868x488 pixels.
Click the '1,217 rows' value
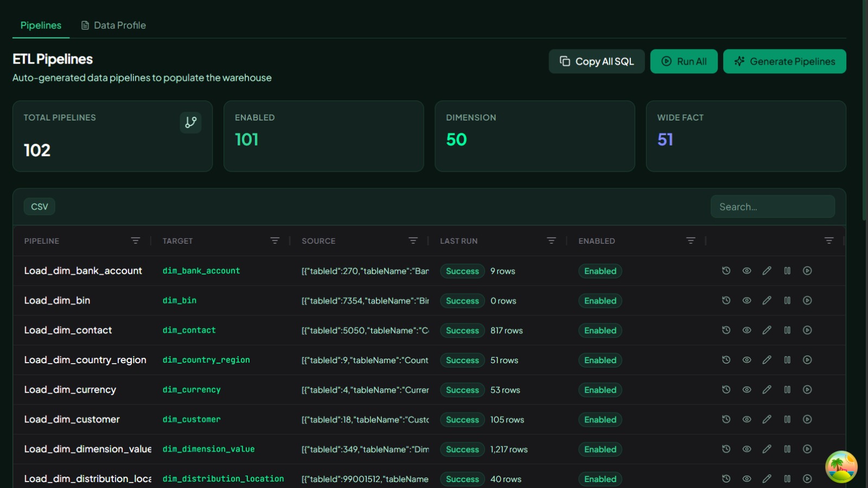(x=509, y=449)
